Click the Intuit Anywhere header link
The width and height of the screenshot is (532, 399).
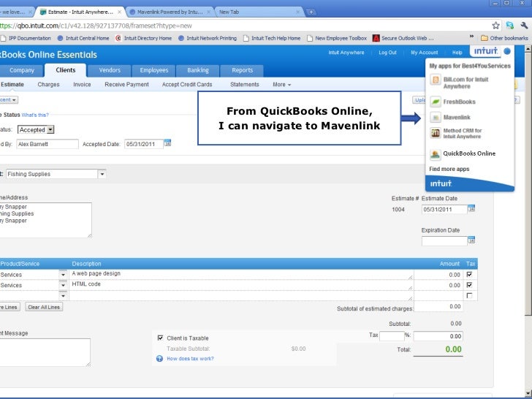pos(346,53)
